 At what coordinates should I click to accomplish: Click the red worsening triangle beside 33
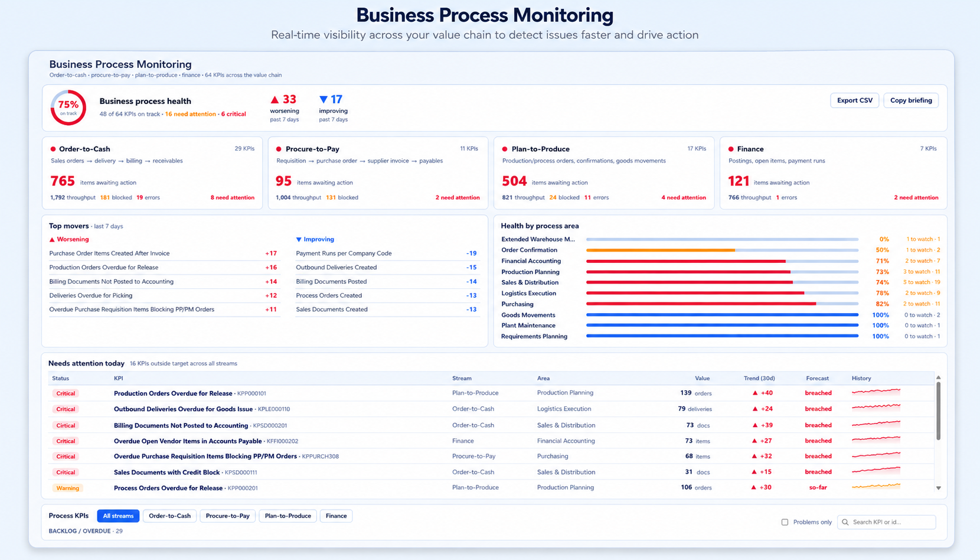click(x=275, y=99)
